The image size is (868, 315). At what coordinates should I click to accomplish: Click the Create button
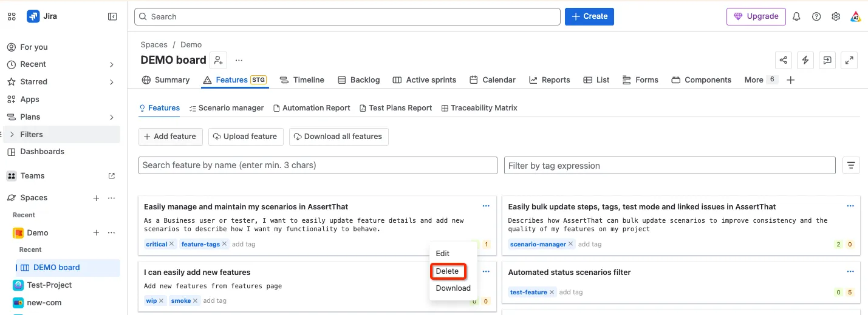589,16
